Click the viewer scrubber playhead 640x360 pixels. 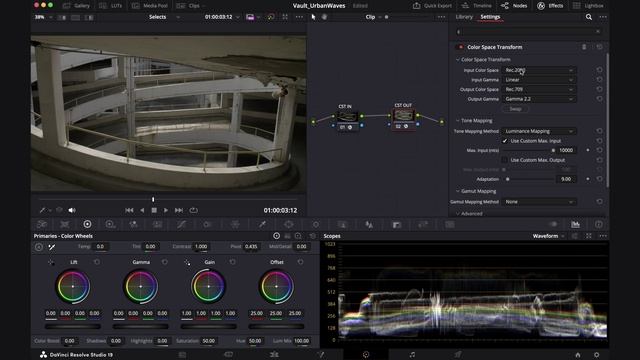point(153,200)
